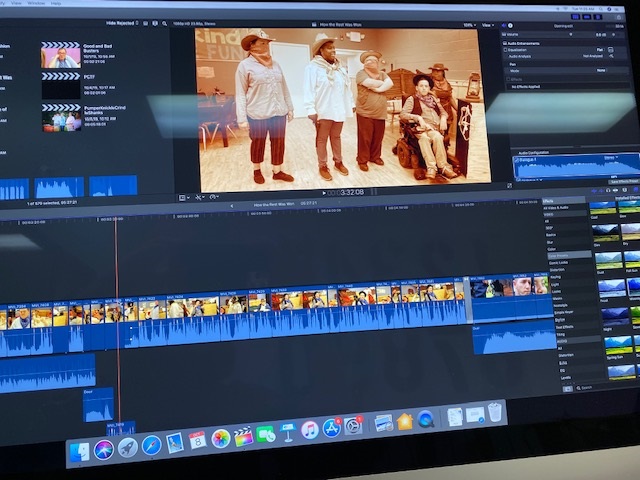Toggle the Effects checkbox in the inspector
The image size is (640, 480).
[509, 79]
